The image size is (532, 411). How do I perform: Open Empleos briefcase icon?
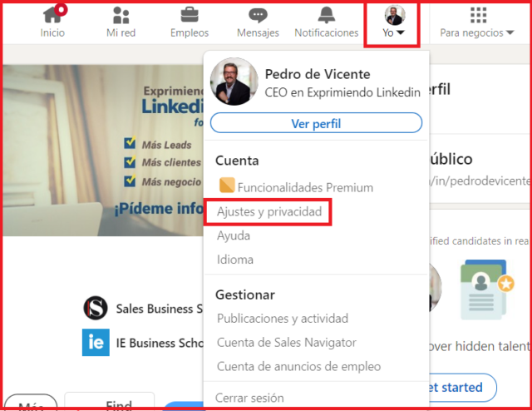(190, 15)
